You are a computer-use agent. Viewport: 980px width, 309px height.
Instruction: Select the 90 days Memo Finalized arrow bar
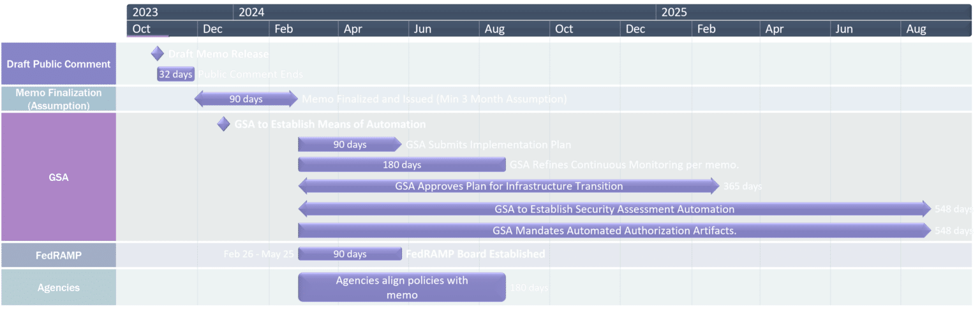[x=246, y=99]
